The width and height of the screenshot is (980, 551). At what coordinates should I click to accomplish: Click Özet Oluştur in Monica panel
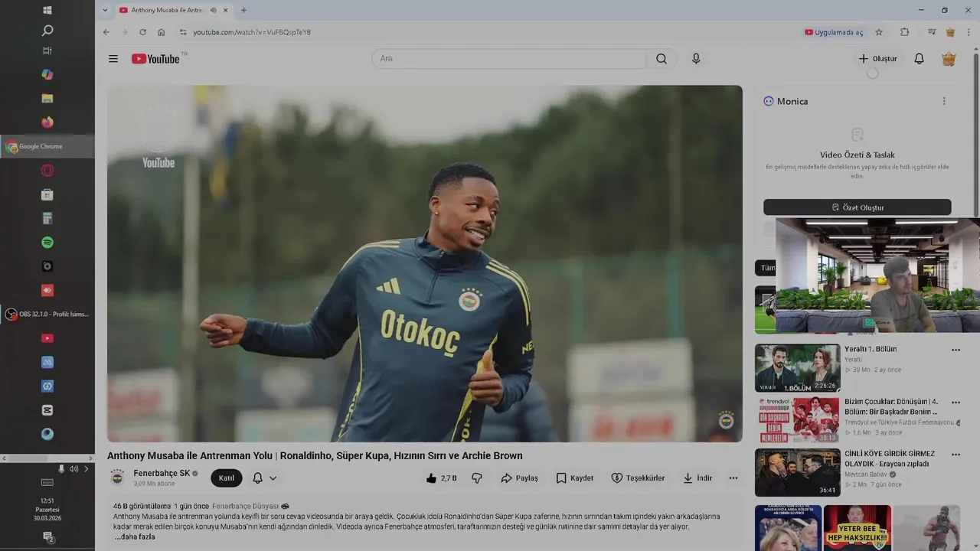(857, 207)
